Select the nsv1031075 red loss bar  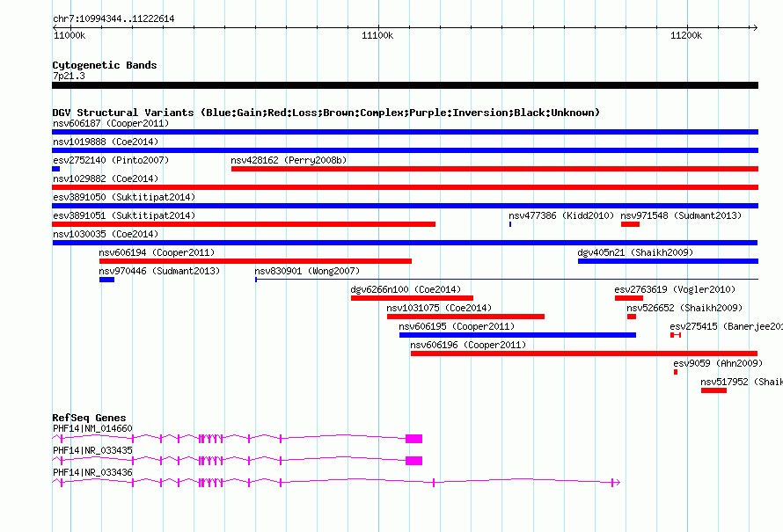click(x=466, y=317)
